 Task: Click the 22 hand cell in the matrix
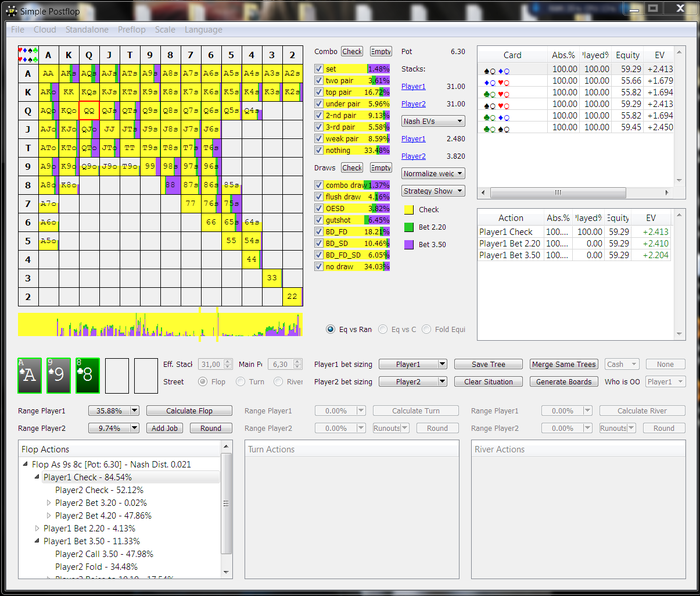[x=291, y=296]
